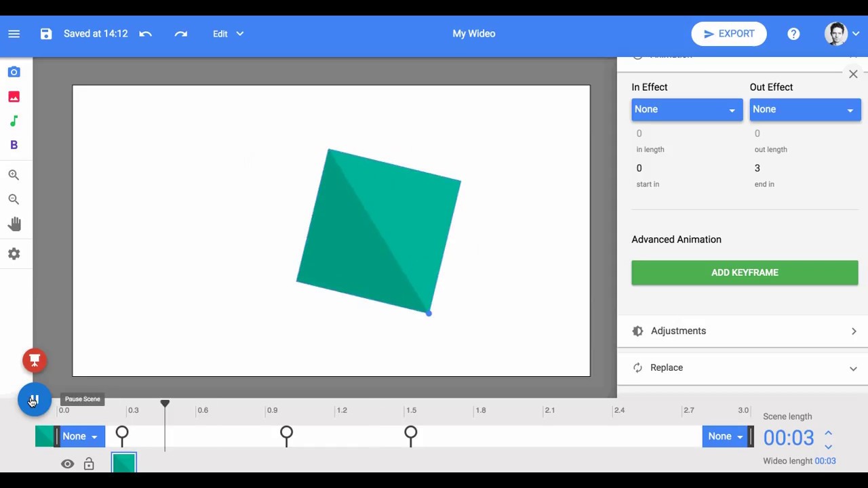Select the keyframe near 0.3 seconds
The height and width of the screenshot is (488, 868).
click(122, 436)
